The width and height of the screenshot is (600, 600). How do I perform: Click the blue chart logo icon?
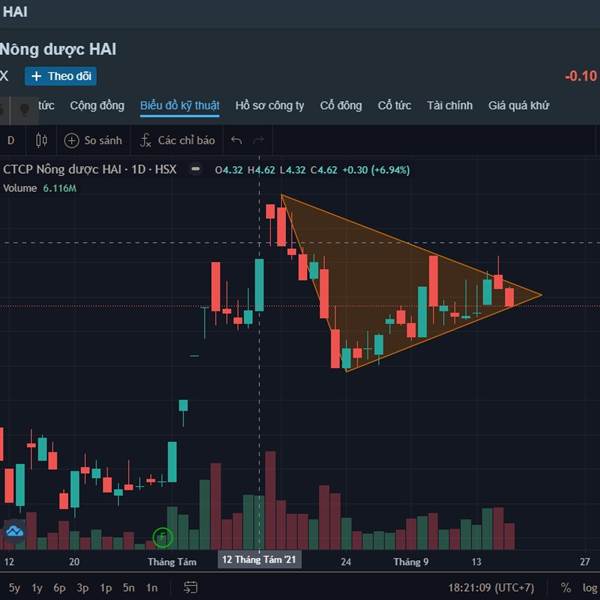tap(15, 531)
